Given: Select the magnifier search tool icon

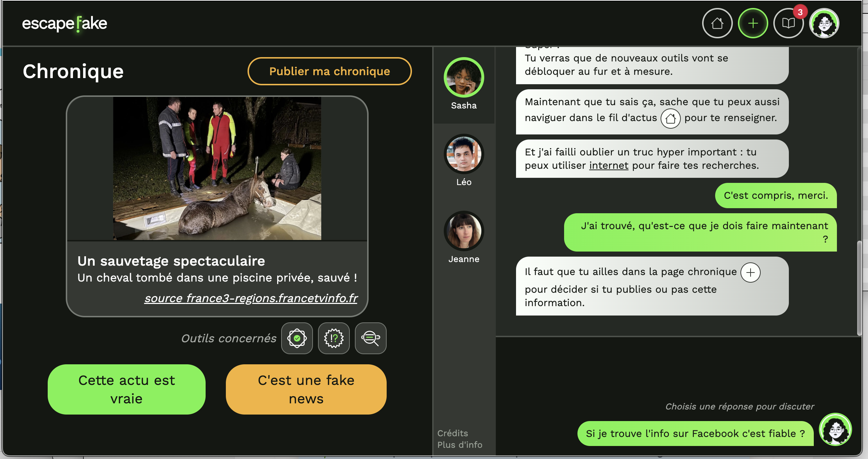Looking at the screenshot, I should 371,338.
